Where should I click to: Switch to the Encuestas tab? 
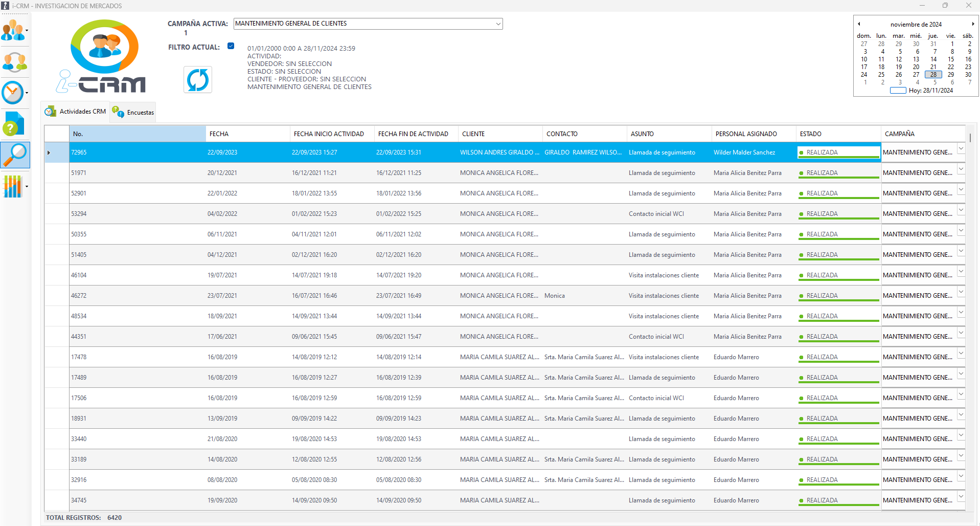tap(133, 113)
